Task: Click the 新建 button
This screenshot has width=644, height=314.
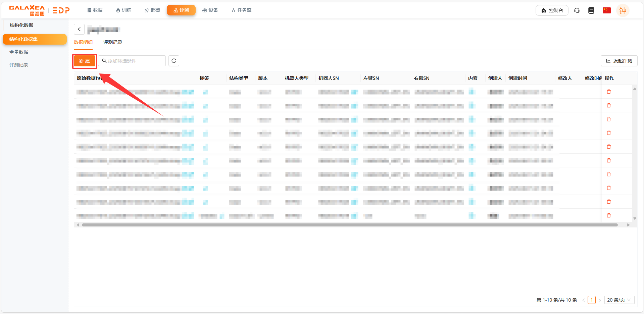Action: point(85,61)
